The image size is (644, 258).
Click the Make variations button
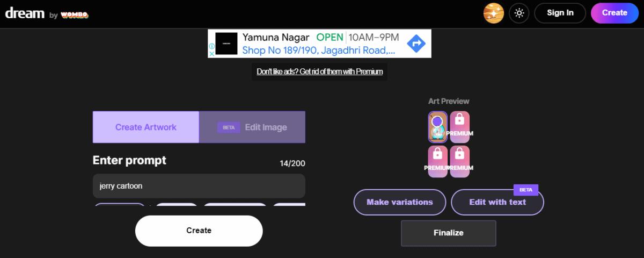click(x=399, y=202)
